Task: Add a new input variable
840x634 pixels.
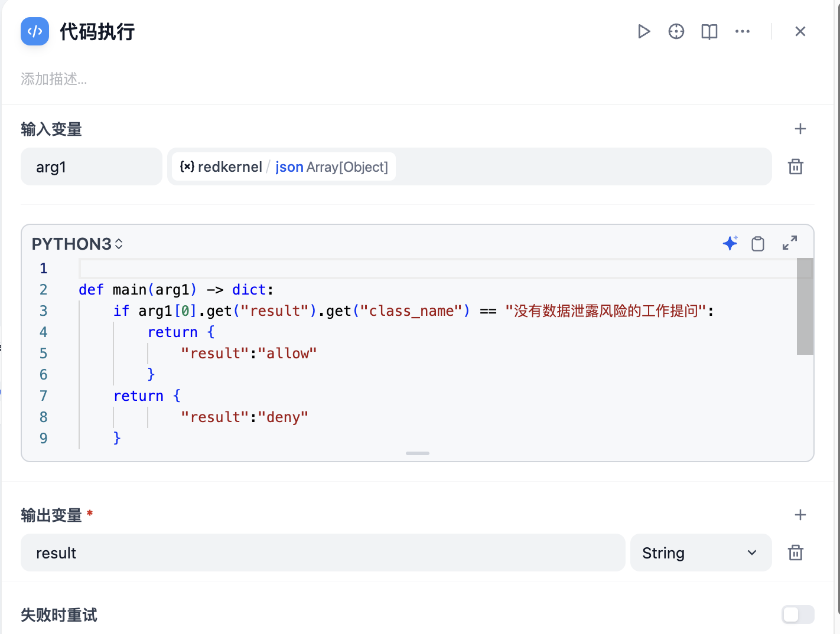Action: (800, 129)
